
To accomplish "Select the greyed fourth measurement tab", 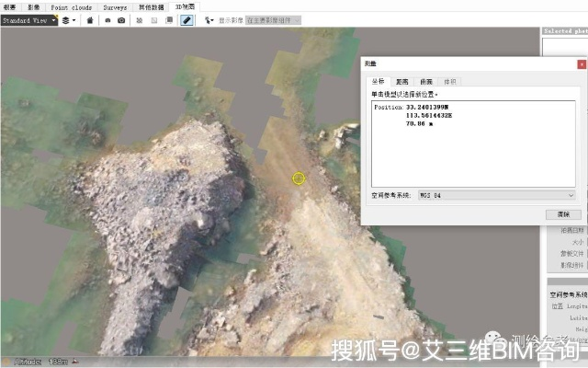I will tap(449, 82).
